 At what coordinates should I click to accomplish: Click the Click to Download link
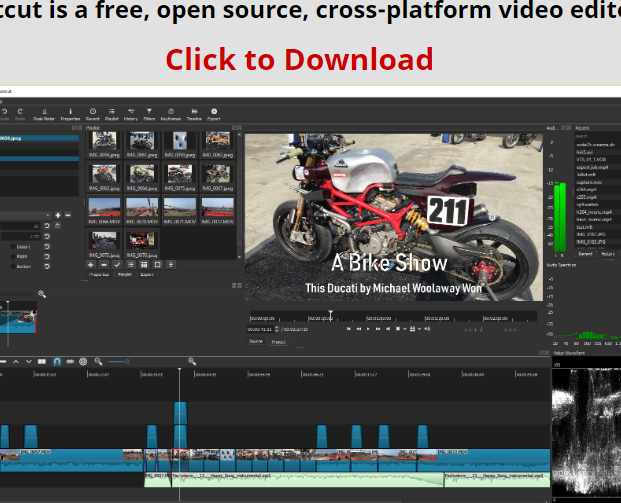click(x=299, y=59)
